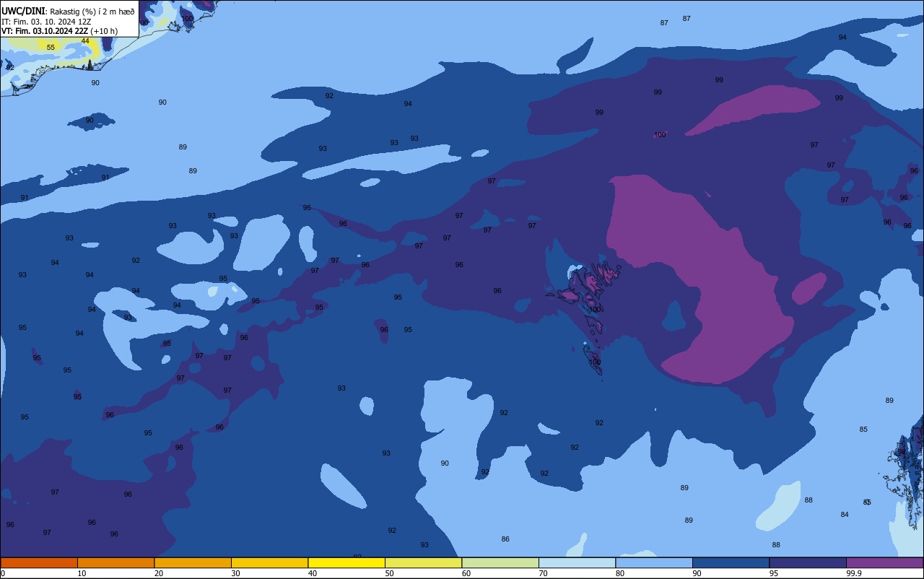Select the legend tick label '99.9'
Screen dimensions: 924x579
pyautogui.click(x=854, y=573)
